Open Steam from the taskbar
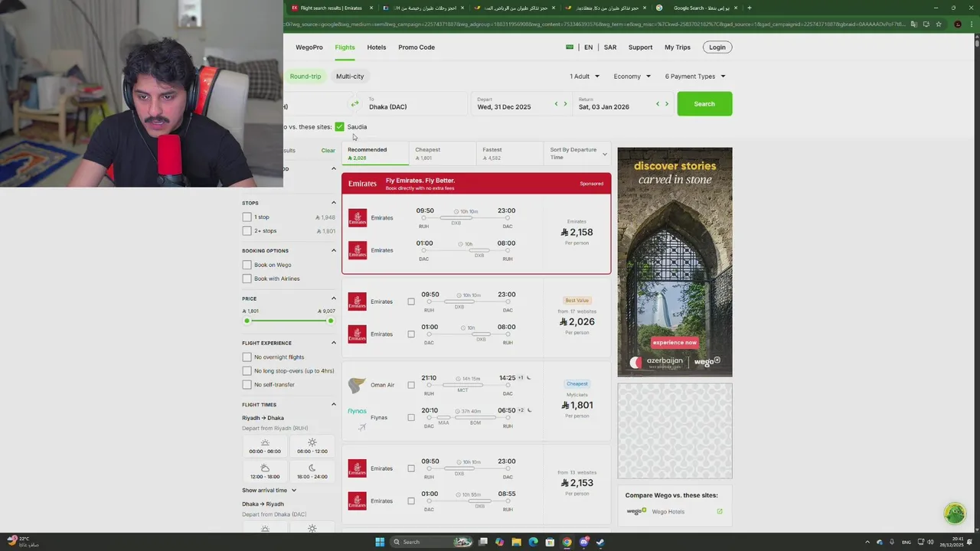980x551 pixels. (600, 542)
